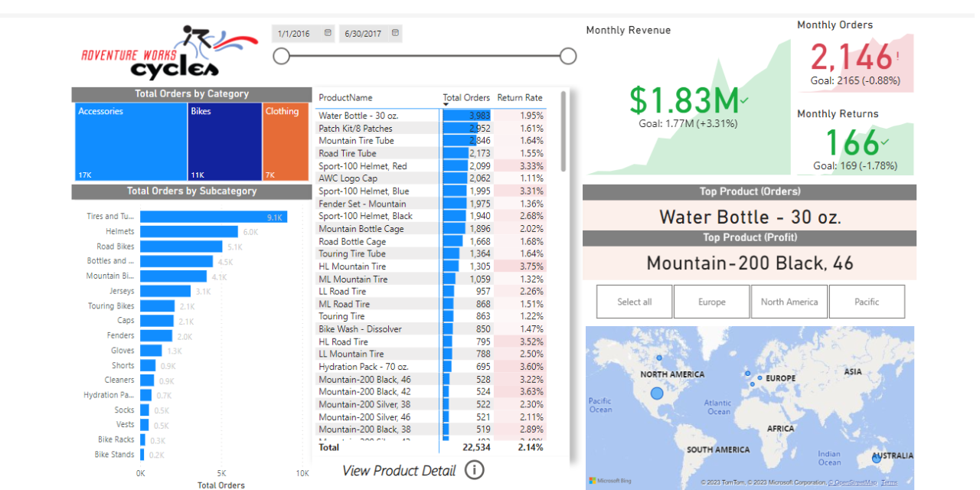Open the OpenStreetMap attribution link

[851, 482]
